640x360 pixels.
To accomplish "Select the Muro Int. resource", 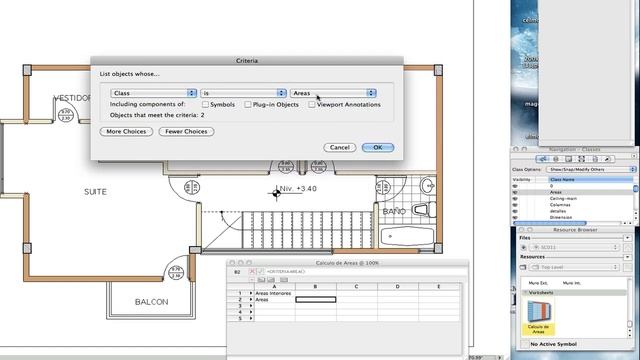I will tap(571, 283).
